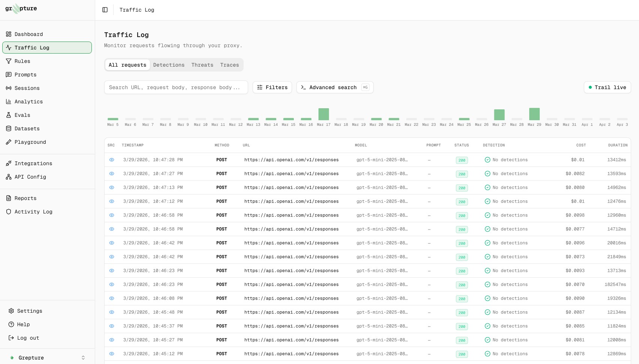The width and height of the screenshot is (639, 364).
Task: Click the 182547ms duration cell
Action: coord(615,285)
